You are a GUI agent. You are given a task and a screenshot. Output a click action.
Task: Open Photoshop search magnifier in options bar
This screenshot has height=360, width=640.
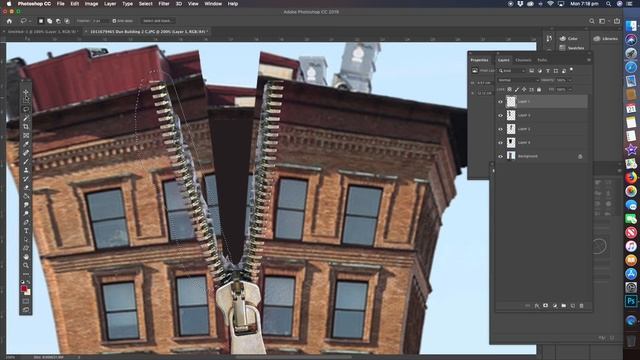[x=592, y=21]
